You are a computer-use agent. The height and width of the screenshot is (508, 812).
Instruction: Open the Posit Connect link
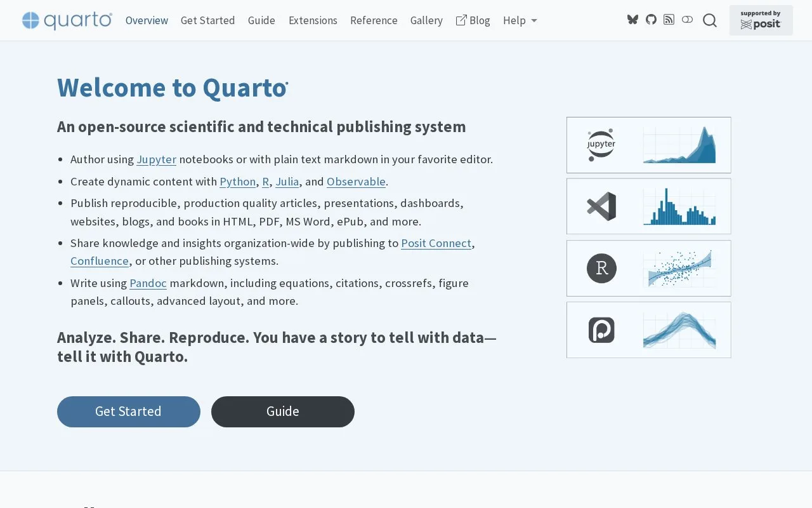coord(436,243)
